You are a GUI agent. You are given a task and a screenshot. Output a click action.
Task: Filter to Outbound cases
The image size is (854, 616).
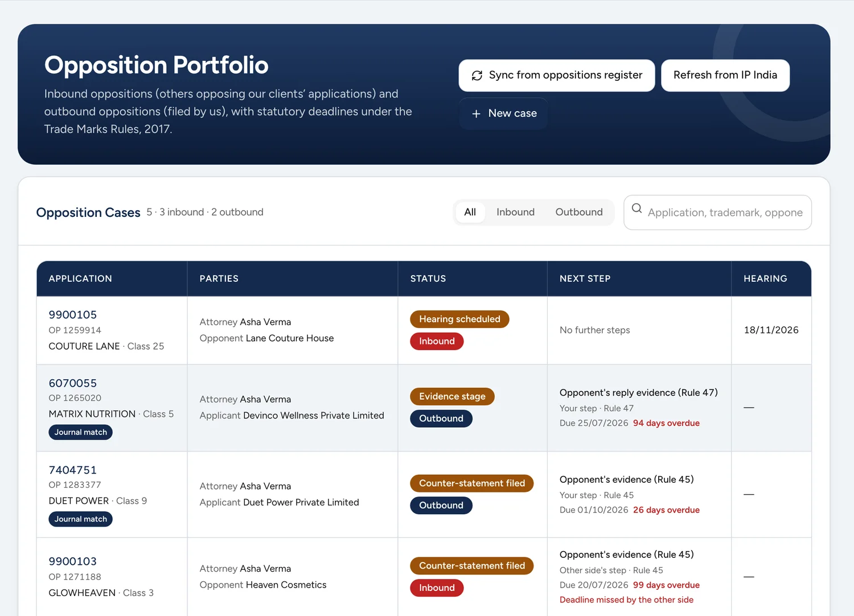[x=579, y=212]
